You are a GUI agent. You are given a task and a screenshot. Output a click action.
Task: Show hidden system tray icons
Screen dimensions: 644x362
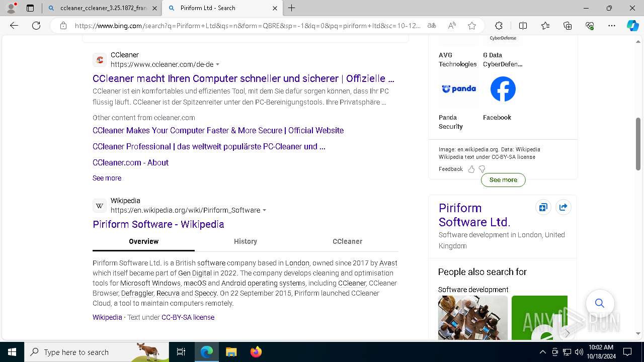point(543,352)
